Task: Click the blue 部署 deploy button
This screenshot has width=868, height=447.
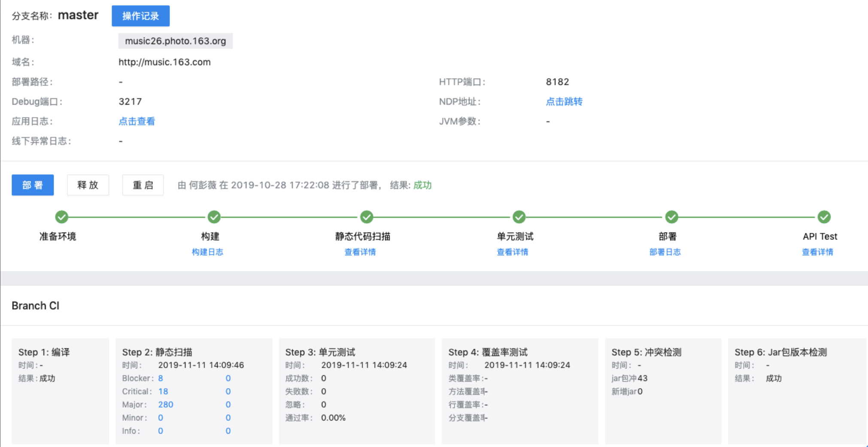Action: (33, 185)
